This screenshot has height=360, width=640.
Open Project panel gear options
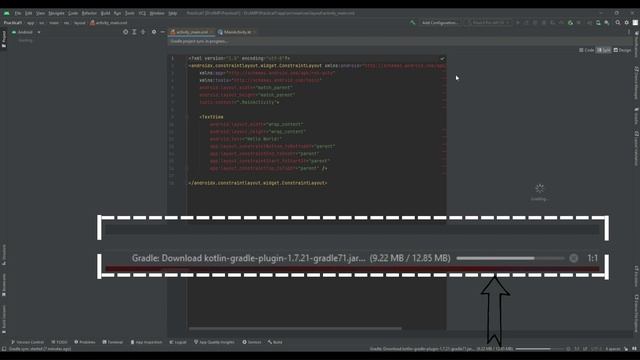click(x=154, y=32)
